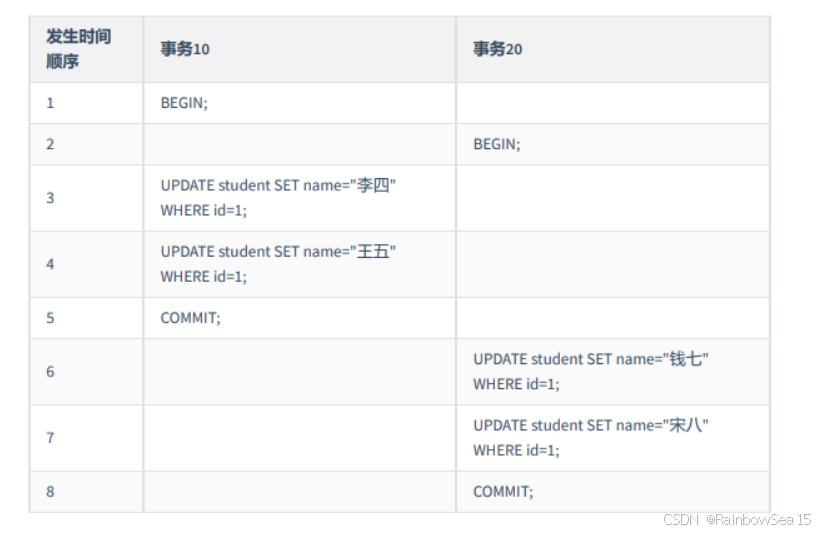Click sequence number 3 in first column
Screen dimensions: 836x535
[x=50, y=197]
